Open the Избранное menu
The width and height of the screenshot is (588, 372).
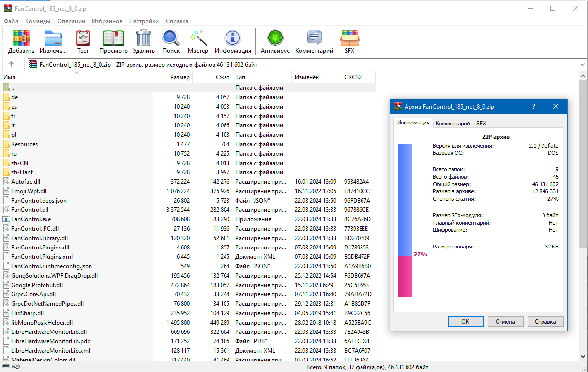[107, 21]
